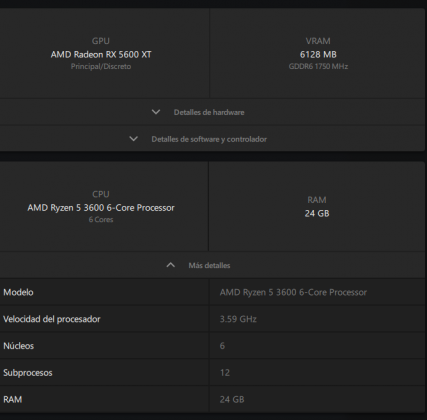Click the VRAM value 6128 MB
The image size is (427, 420).
[318, 55]
